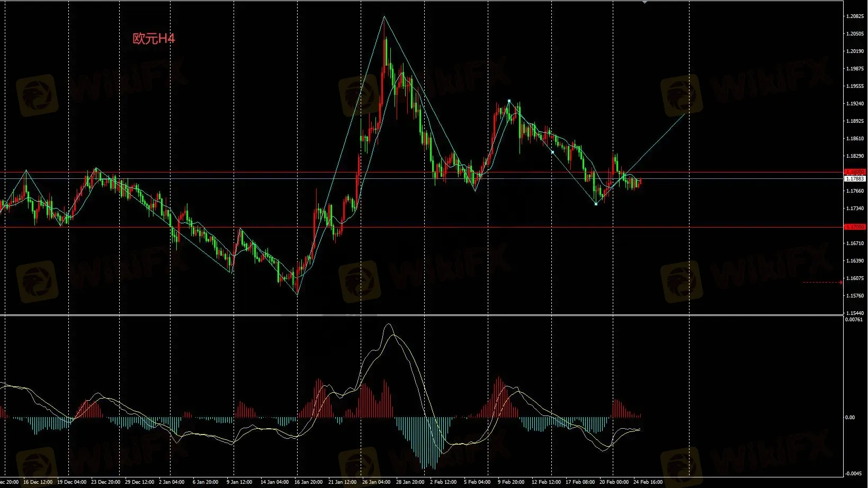868x488 pixels.
Task: Click the 1.18925 price axis label
Action: (855, 121)
